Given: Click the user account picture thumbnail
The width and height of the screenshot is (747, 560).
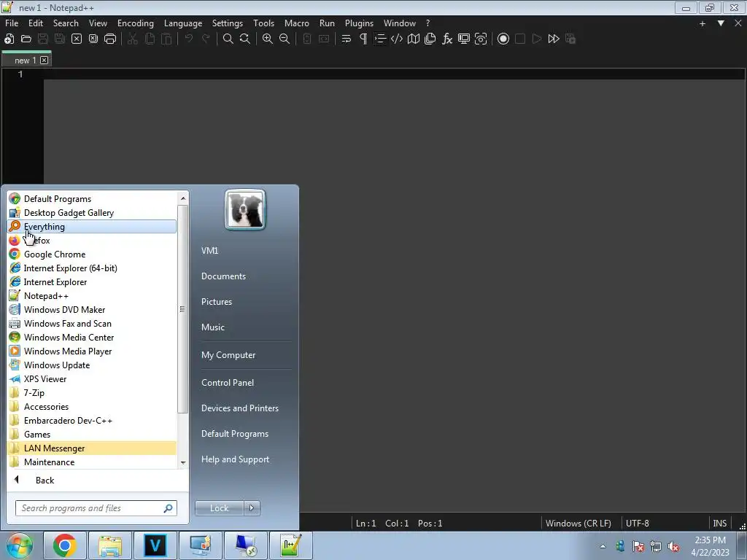Looking at the screenshot, I should 245,209.
